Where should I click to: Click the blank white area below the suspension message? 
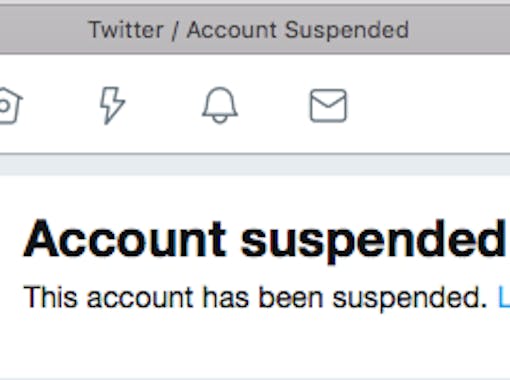pyautogui.click(x=255, y=347)
